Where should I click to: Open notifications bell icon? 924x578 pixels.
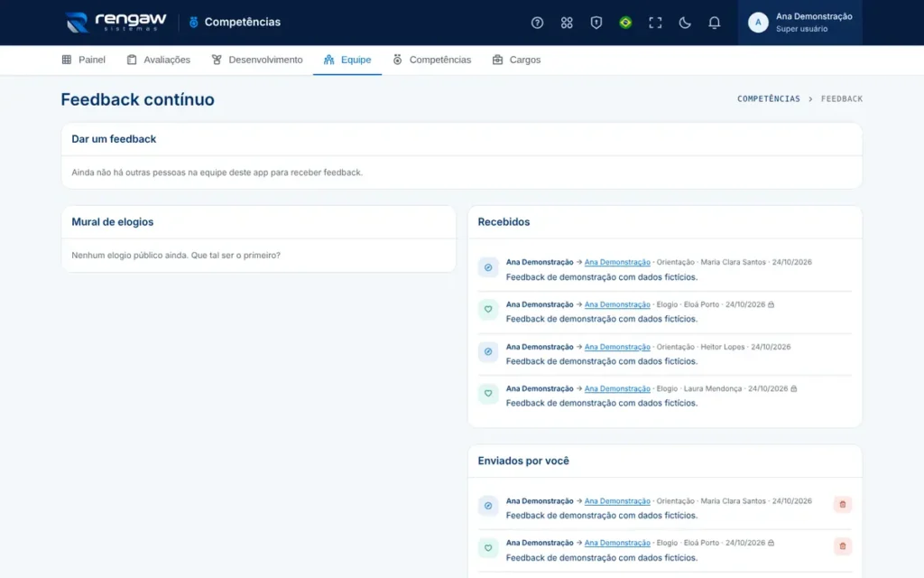point(715,23)
